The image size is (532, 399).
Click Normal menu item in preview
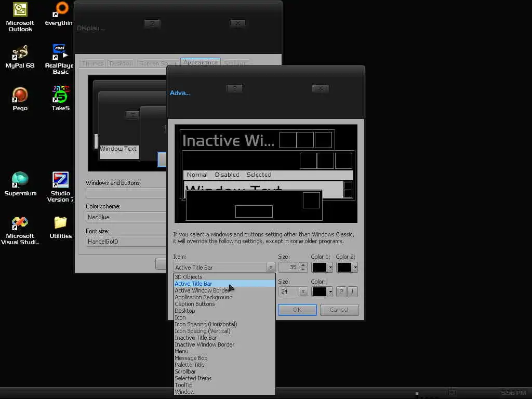click(197, 175)
